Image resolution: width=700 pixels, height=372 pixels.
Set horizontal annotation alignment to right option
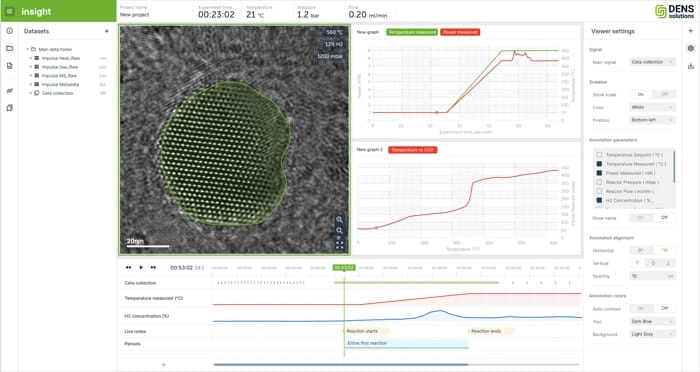click(665, 251)
